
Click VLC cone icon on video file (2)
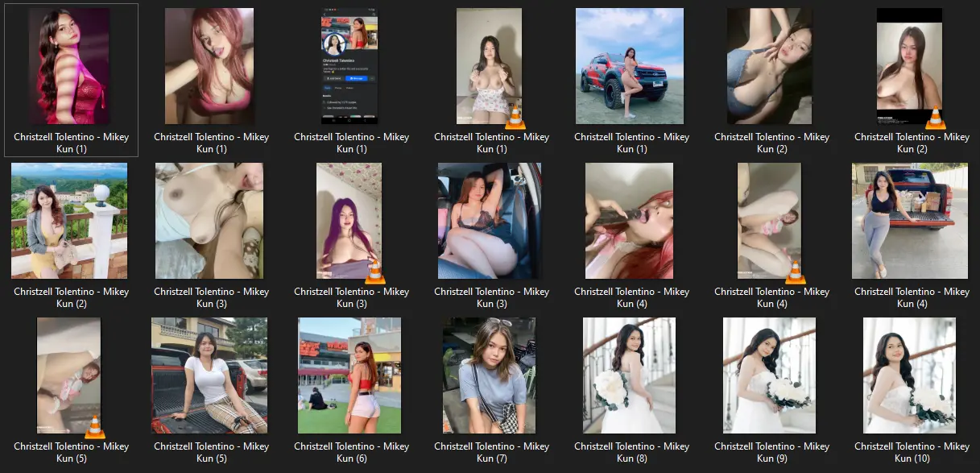click(935, 118)
